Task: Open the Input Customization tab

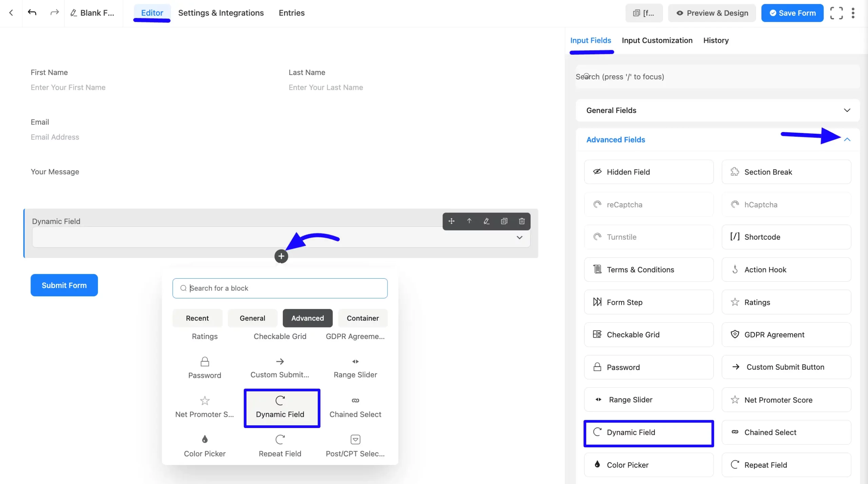Action: [657, 40]
